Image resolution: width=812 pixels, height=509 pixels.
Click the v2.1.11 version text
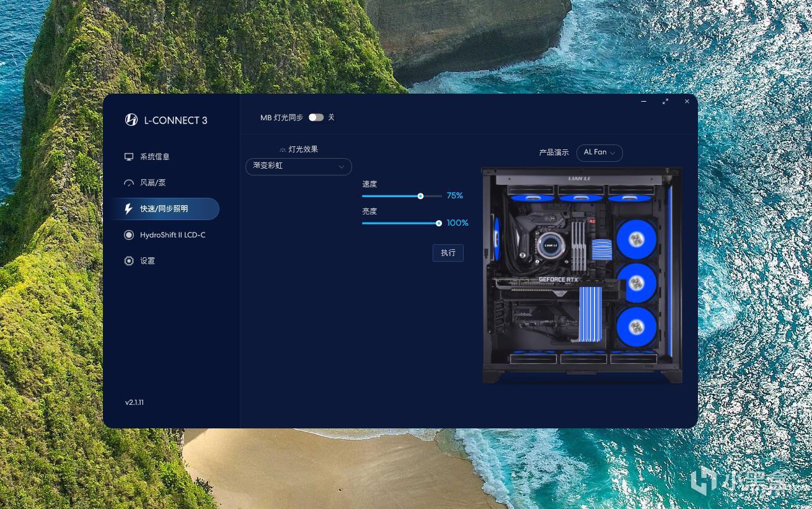pyautogui.click(x=135, y=402)
